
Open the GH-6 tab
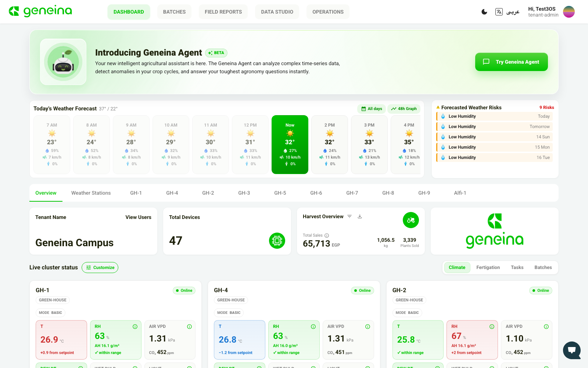pos(316,193)
